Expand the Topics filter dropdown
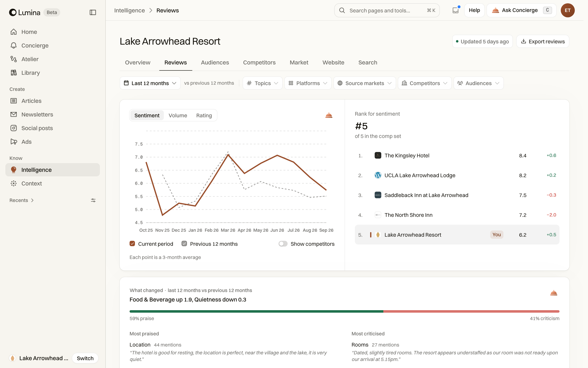This screenshot has height=368, width=588. 262,83
